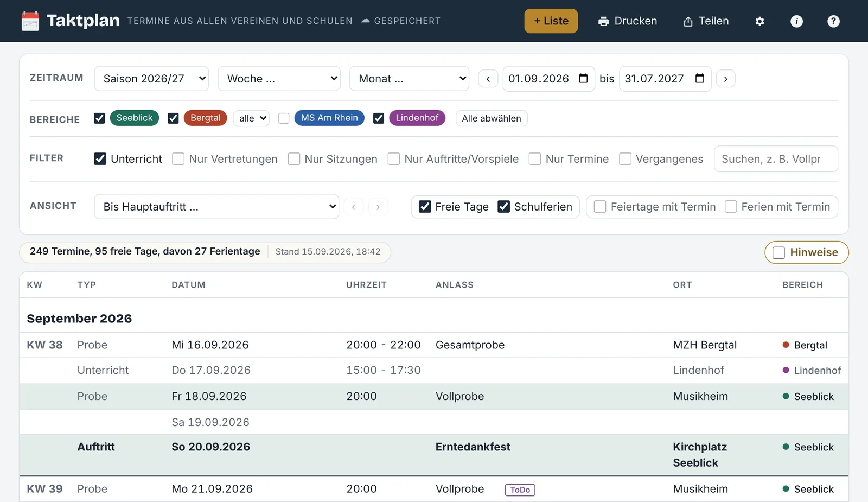Viewport: 868px width, 502px height.
Task: Click the purple Lindenhof color tag
Action: 417,118
